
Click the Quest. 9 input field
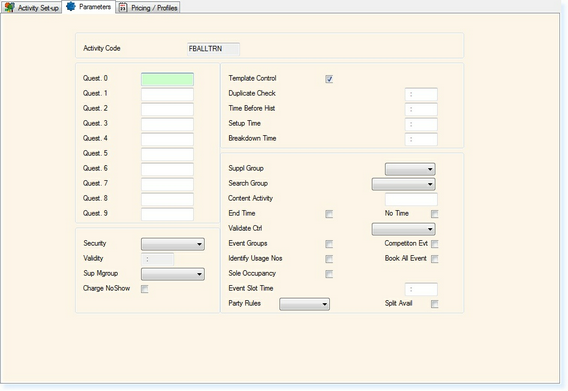pyautogui.click(x=167, y=214)
